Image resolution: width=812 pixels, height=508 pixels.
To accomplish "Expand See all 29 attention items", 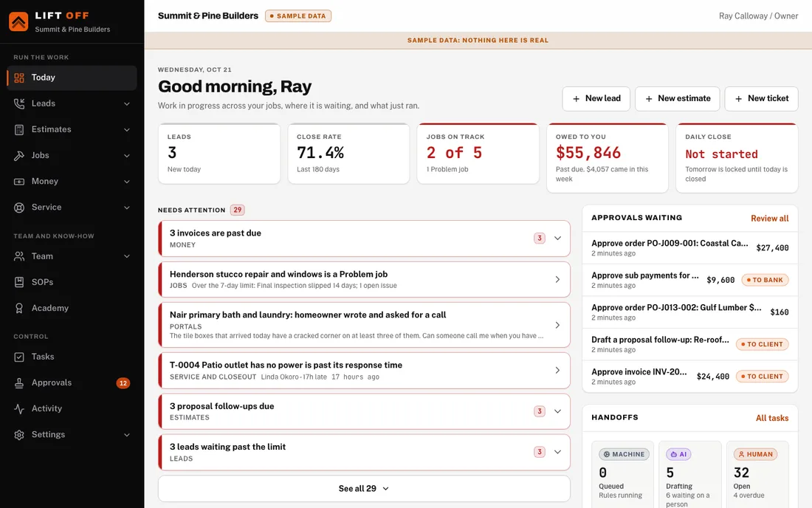I will click(364, 488).
